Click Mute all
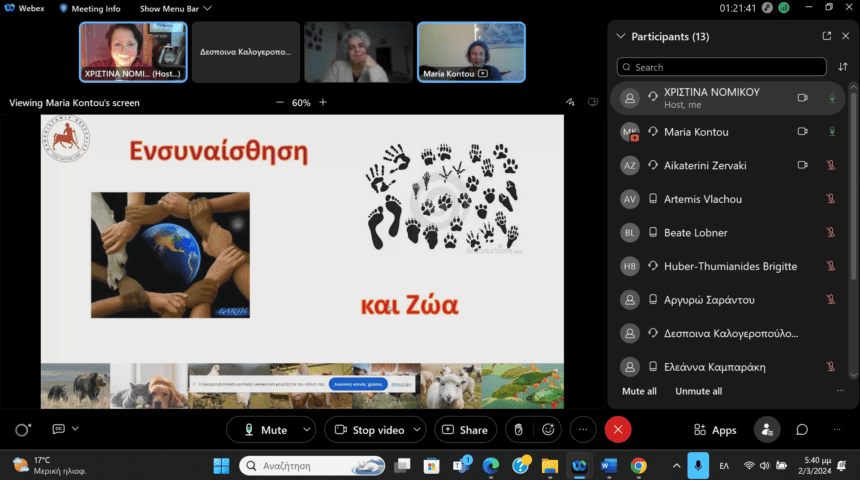The height and width of the screenshot is (480, 860). click(x=639, y=391)
